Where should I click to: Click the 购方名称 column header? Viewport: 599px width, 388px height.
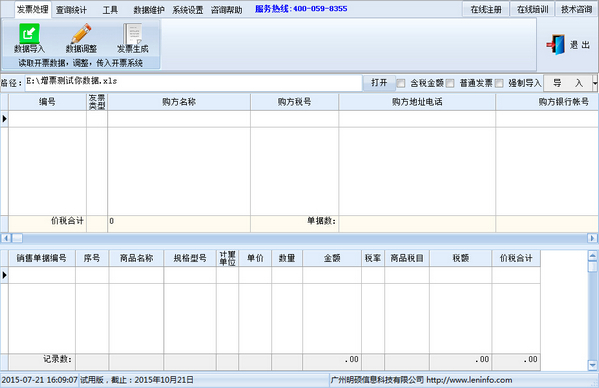tap(179, 102)
